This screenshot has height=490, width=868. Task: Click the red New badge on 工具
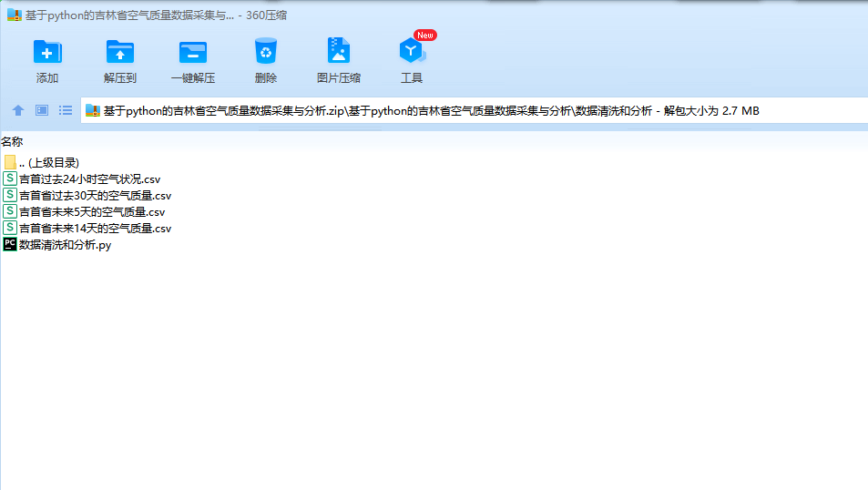coord(425,35)
